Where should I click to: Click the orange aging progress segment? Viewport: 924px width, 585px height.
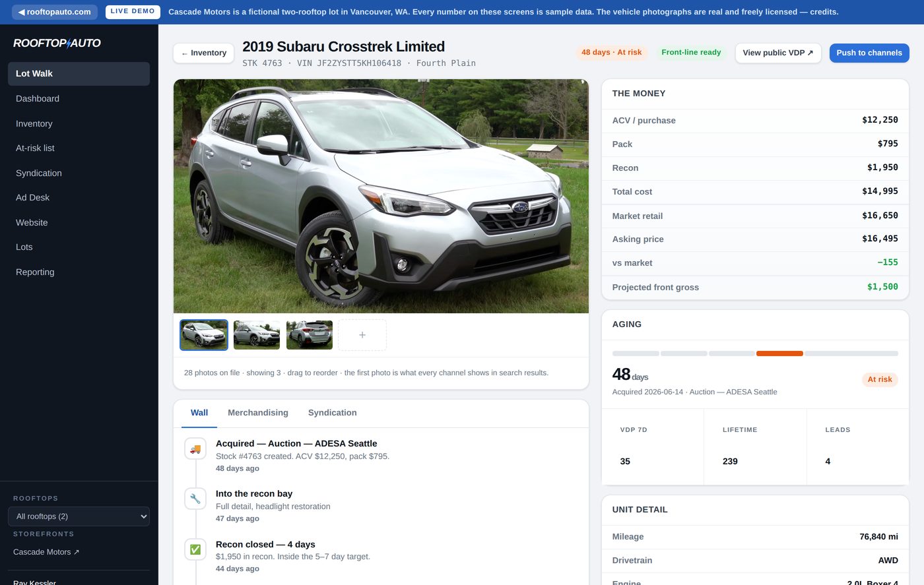[x=779, y=354]
